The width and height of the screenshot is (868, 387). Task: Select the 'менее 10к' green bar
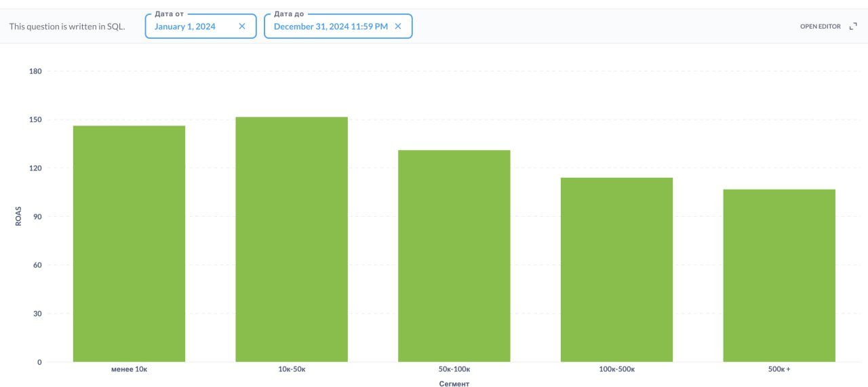[x=129, y=244]
